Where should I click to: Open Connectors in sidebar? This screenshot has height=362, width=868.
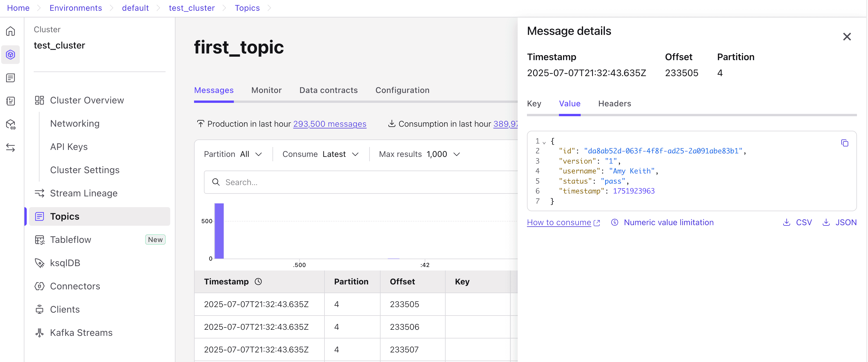pos(75,286)
